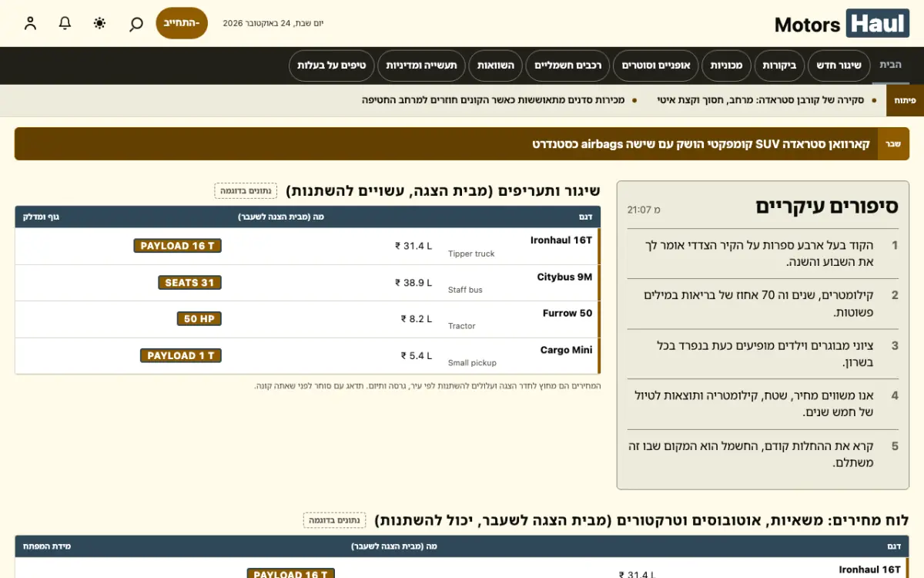Open the שיגור חדש nav item

click(839, 66)
